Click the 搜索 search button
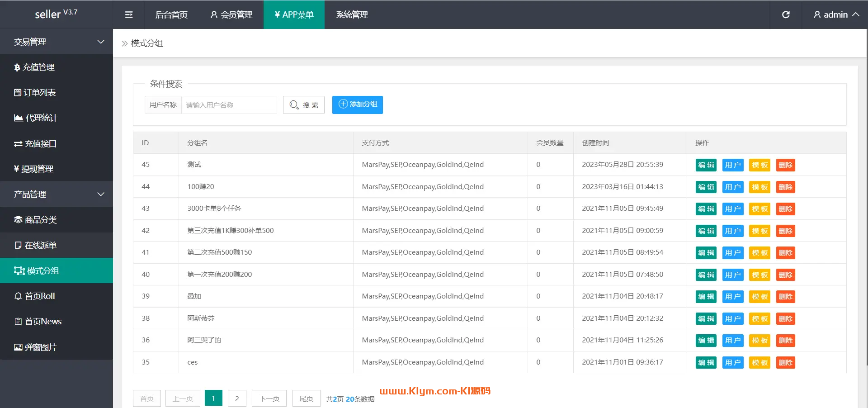Image resolution: width=868 pixels, height=408 pixels. point(304,105)
